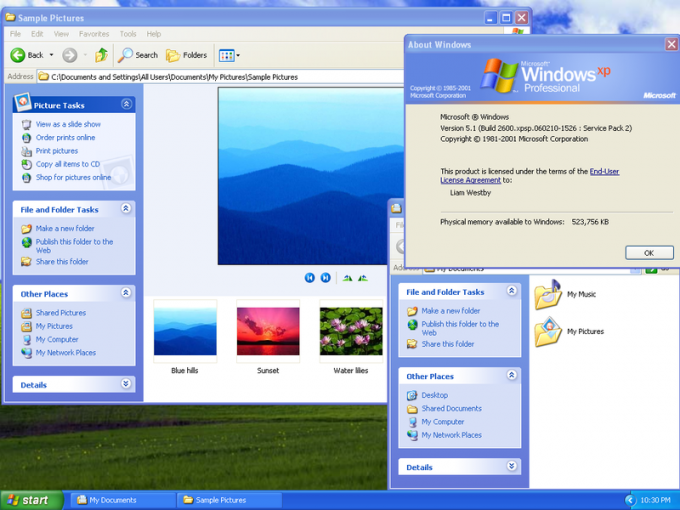Open the File menu in Sample Pictures
680x510 pixels.
pos(15,34)
